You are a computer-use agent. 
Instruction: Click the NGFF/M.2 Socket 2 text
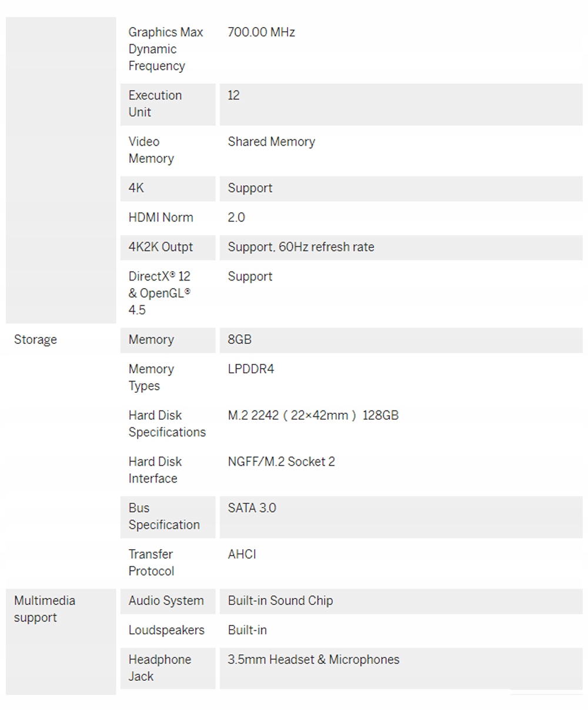pos(281,462)
